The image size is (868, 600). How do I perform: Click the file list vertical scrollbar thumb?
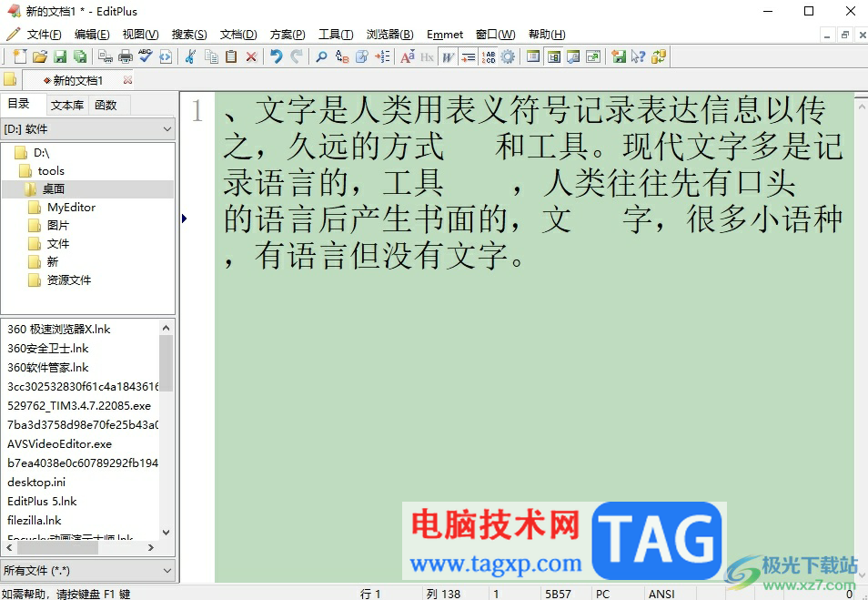167,363
